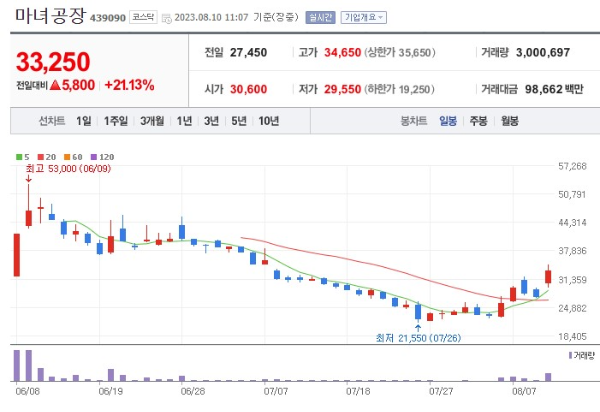This screenshot has height=412, width=600.
Task: Click the green 5-day moving average legend
Action: 23,157
